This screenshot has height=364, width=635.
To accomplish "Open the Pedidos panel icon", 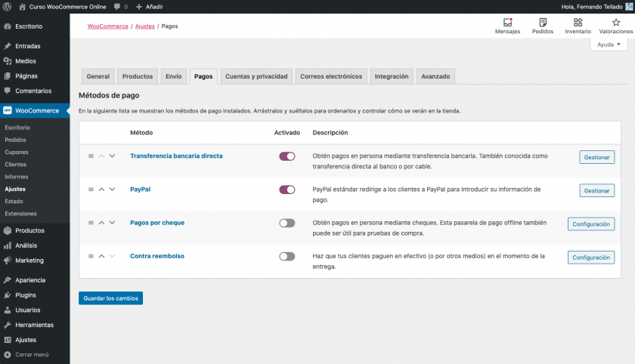I will coord(542,23).
